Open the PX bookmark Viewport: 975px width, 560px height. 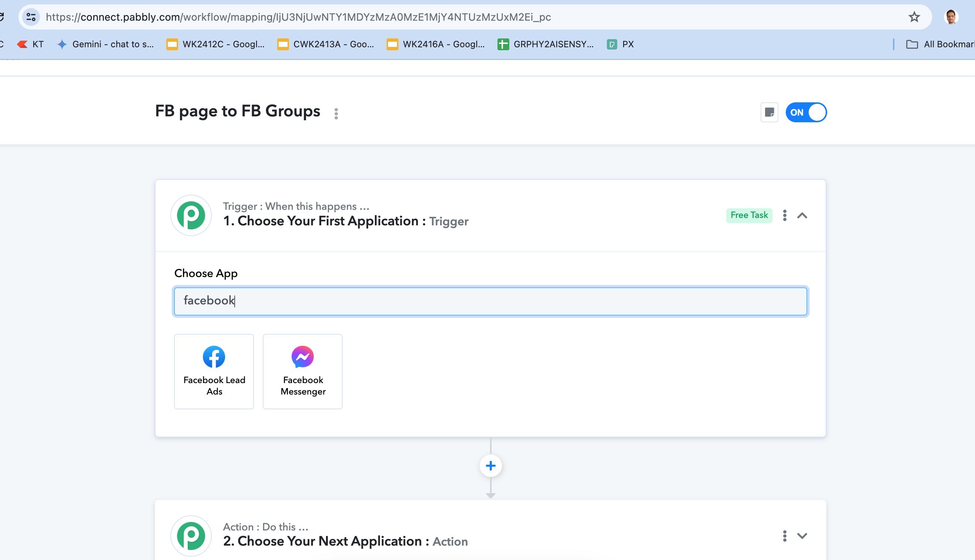coord(620,44)
